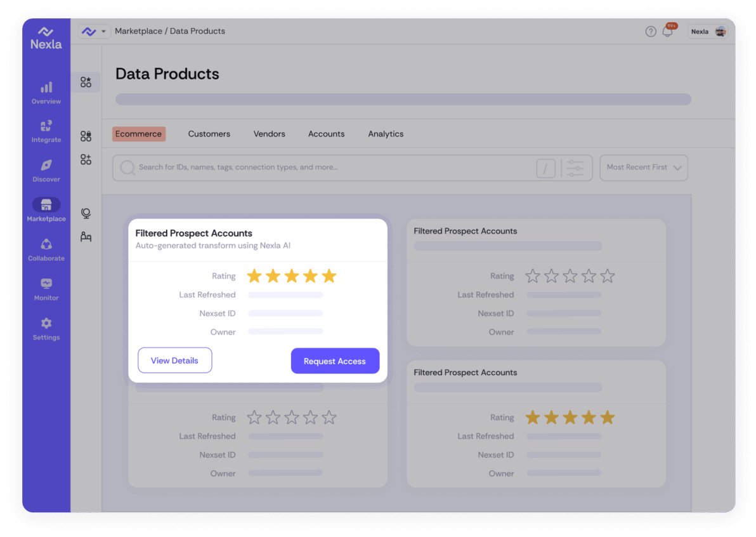756x537 pixels.
Task: Open Collaborate from the left navigation
Action: (x=46, y=249)
